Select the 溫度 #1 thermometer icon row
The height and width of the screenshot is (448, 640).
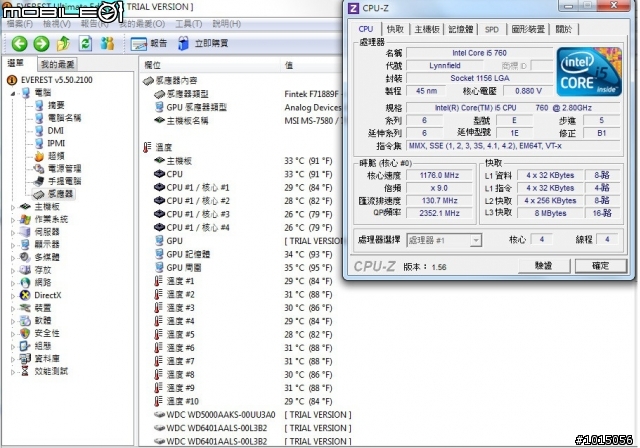(x=158, y=281)
